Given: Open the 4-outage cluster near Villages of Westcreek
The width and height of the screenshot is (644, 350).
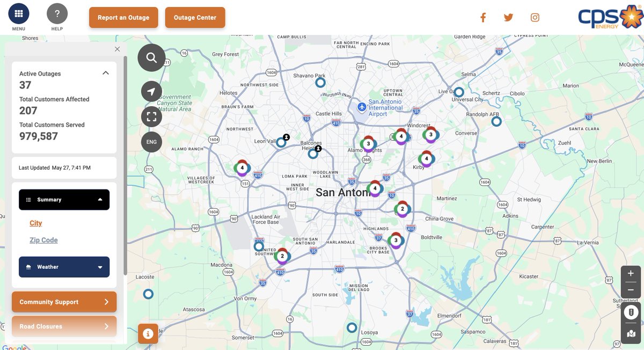Looking at the screenshot, I should click(x=242, y=168).
